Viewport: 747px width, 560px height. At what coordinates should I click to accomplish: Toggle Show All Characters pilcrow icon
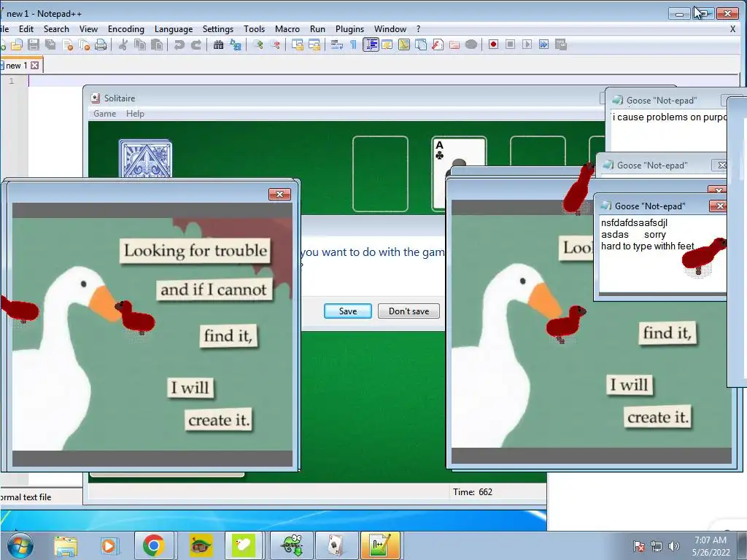pyautogui.click(x=354, y=44)
